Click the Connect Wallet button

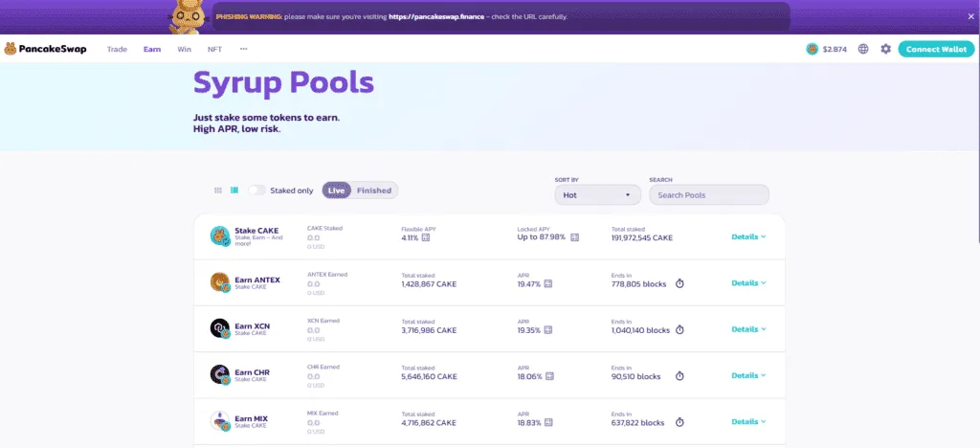[936, 49]
